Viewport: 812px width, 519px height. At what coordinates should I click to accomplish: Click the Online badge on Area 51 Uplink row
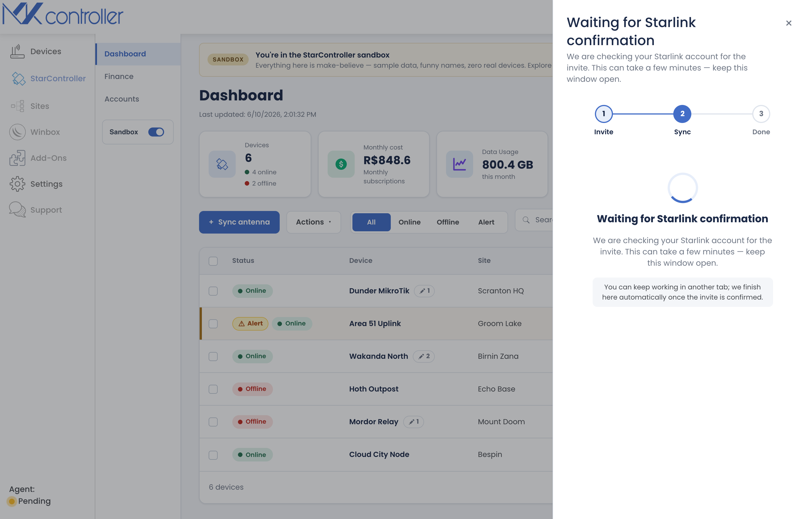292,323
